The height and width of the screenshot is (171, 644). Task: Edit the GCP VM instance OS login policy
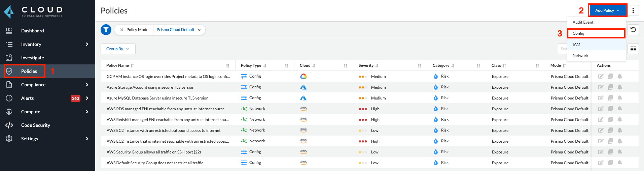tap(601, 77)
